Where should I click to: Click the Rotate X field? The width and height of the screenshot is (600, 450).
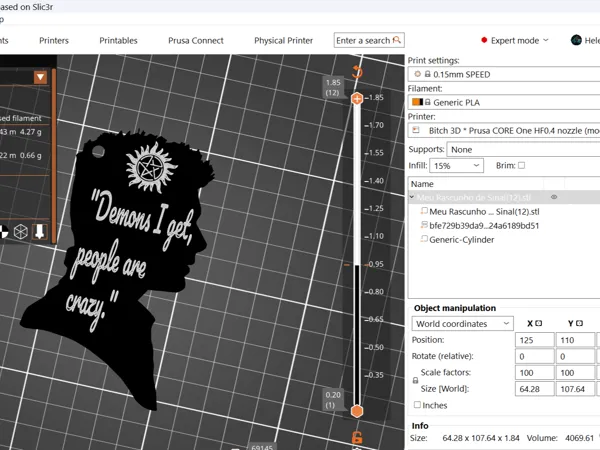pos(535,356)
